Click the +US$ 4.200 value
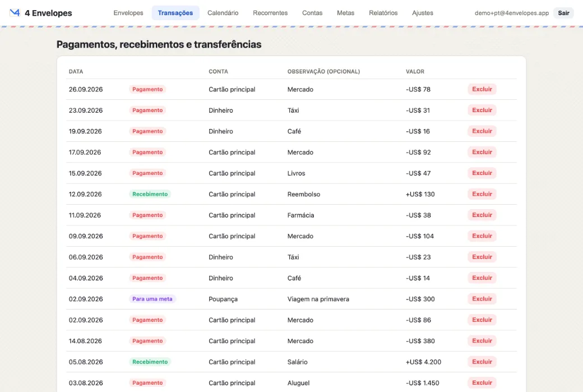This screenshot has height=392, width=583. point(423,362)
